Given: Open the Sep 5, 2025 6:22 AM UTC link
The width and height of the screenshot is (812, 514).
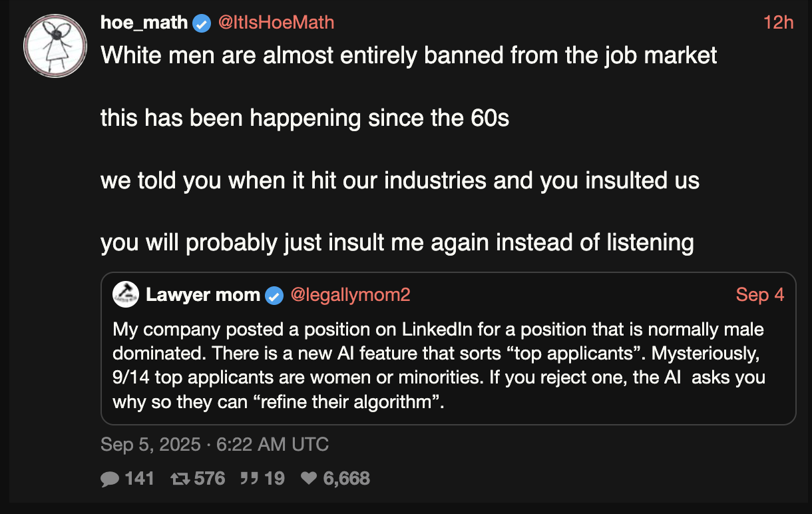Looking at the screenshot, I should click(214, 444).
